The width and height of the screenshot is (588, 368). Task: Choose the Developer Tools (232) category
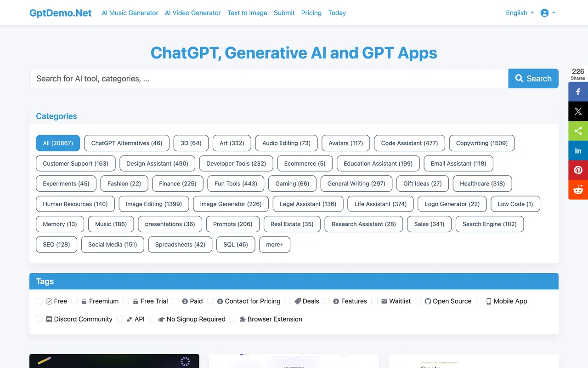pyautogui.click(x=236, y=163)
